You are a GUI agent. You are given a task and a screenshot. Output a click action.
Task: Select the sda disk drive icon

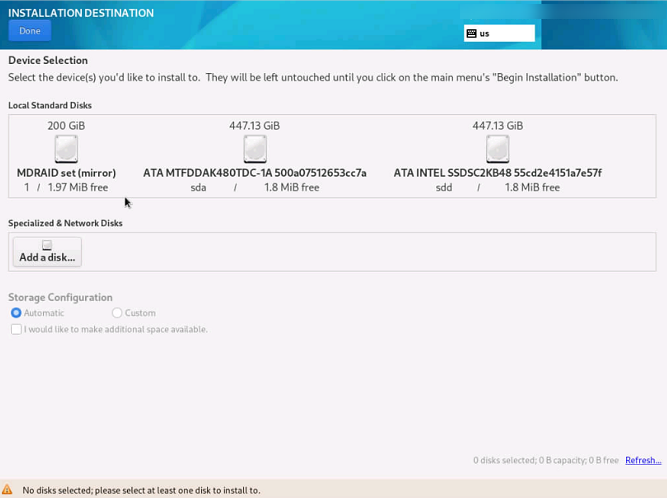point(255,149)
